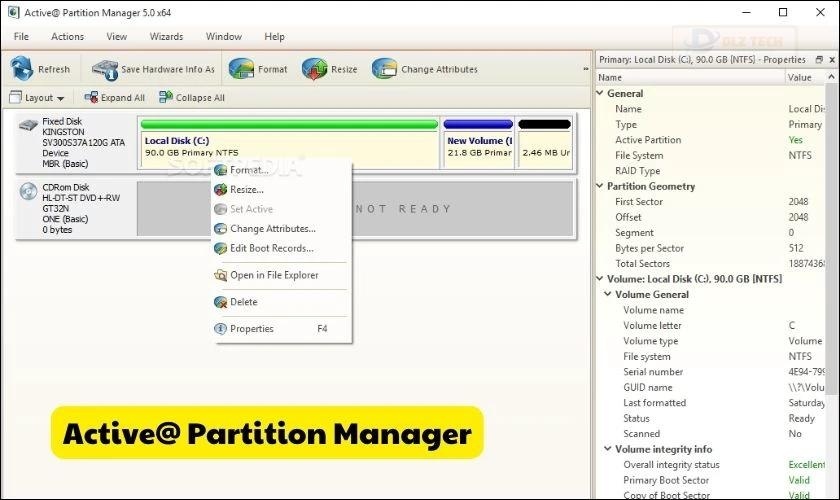Click the Expand All icon
This screenshot has height=500, width=840.
91,97
